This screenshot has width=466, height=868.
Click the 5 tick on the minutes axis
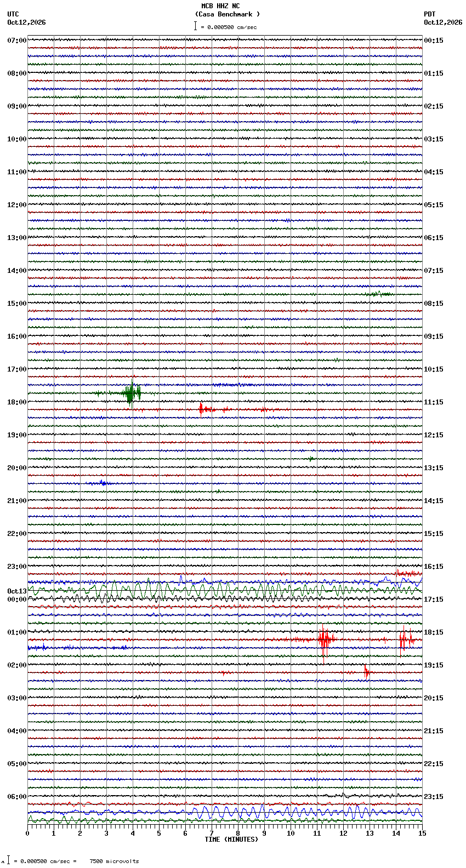[x=159, y=833]
